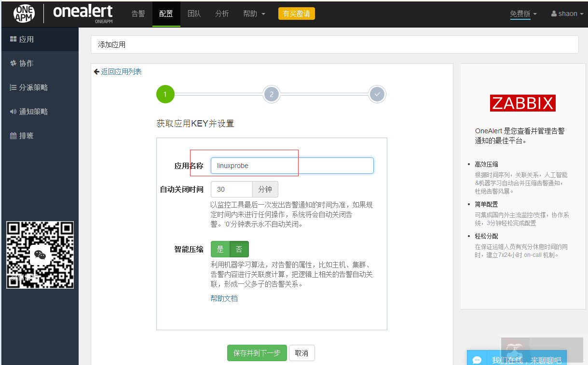The width and height of the screenshot is (588, 365).
Task: Select the 分派策略 list icon
Action: [12, 87]
